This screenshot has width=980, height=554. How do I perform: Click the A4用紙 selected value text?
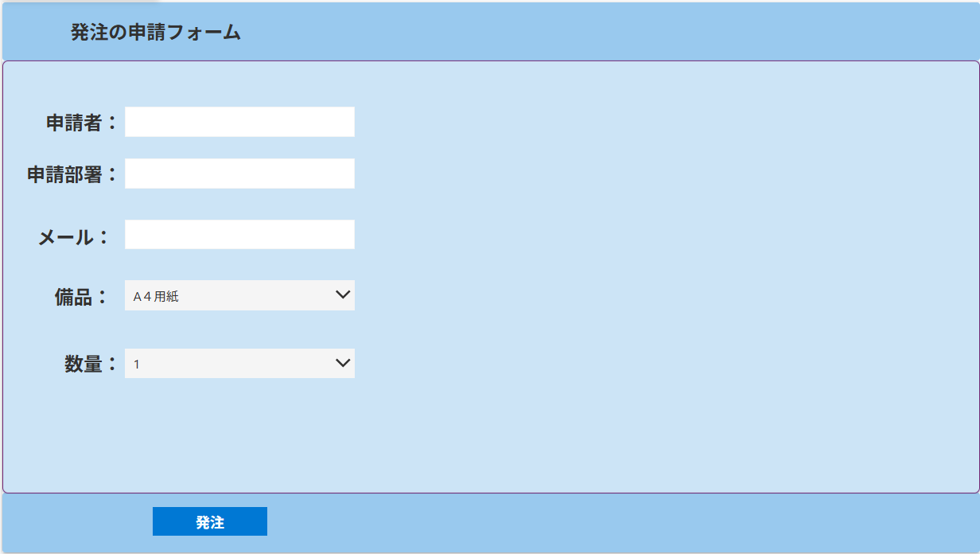156,297
